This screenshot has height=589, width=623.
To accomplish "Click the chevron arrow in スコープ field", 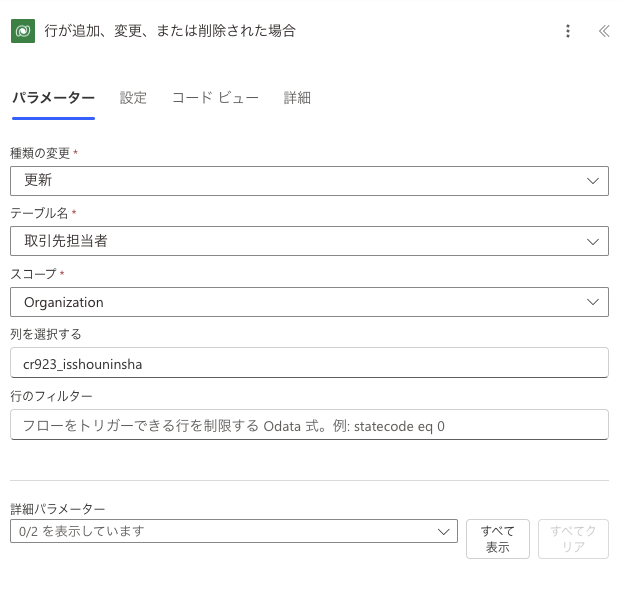I will click(592, 302).
